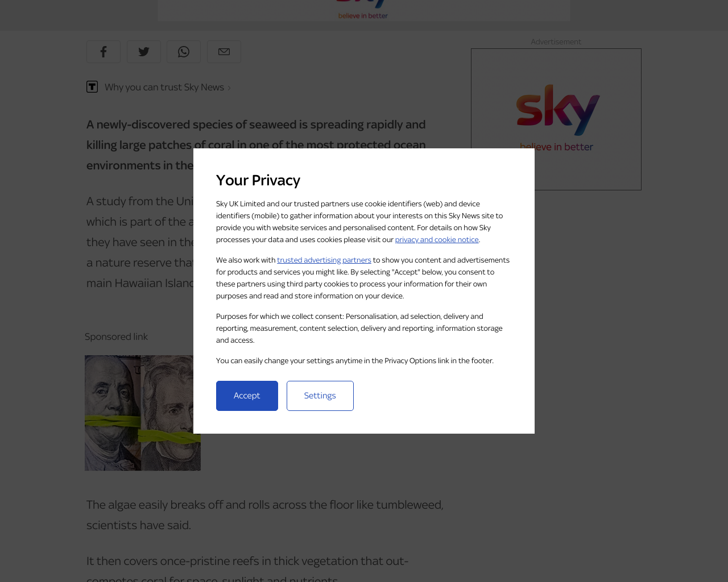Open 'Why you can trust Sky News'
The width and height of the screenshot is (728, 582).
click(x=164, y=87)
